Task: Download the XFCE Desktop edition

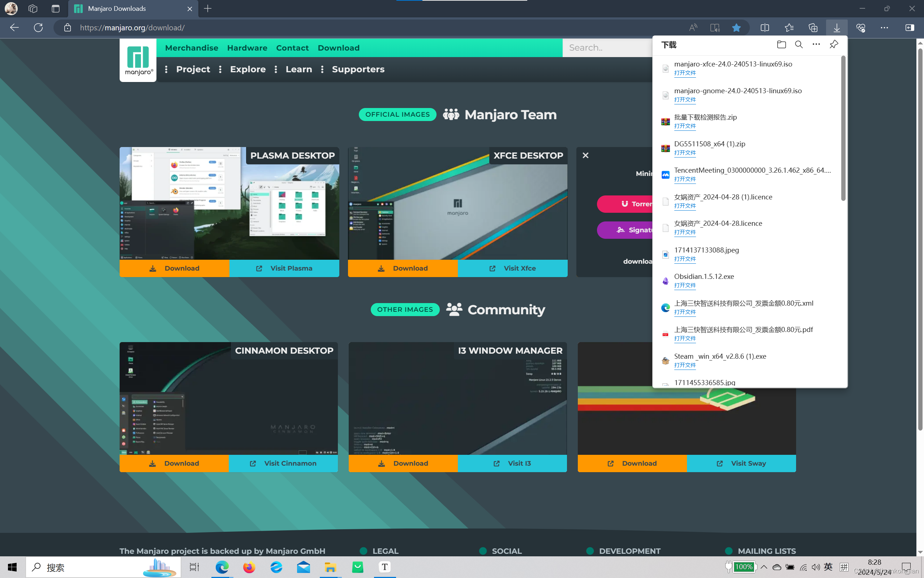Action: point(403,268)
